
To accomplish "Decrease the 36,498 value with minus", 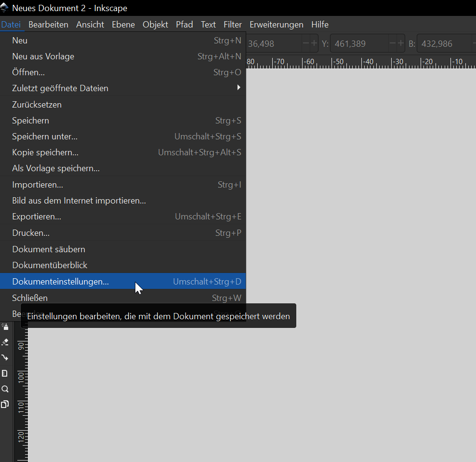I will pyautogui.click(x=306, y=43).
